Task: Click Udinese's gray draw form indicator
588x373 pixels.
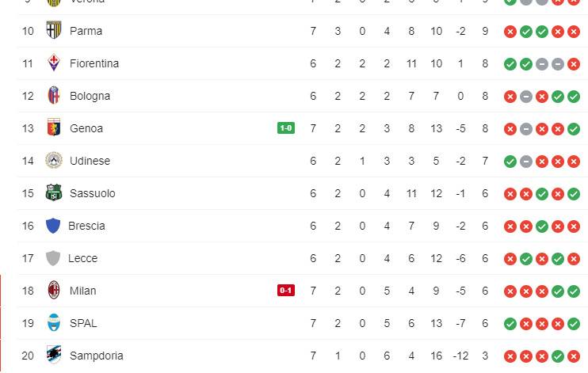Action: pos(526,162)
